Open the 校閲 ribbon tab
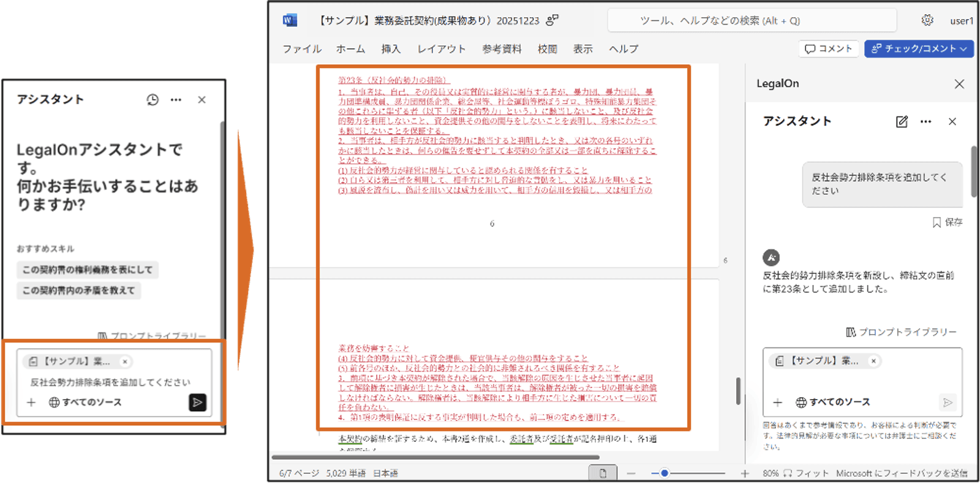Viewport: 980px width, 483px height. [x=547, y=49]
